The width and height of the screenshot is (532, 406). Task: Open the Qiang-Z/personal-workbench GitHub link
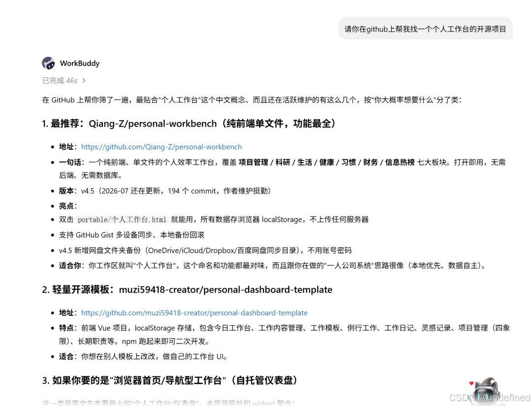tap(162, 147)
